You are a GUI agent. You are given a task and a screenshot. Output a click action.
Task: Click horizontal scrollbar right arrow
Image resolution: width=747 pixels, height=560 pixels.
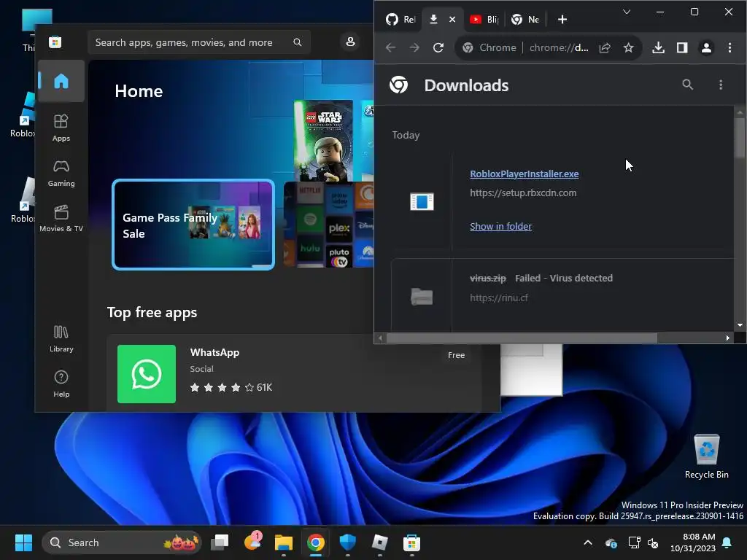coord(727,338)
